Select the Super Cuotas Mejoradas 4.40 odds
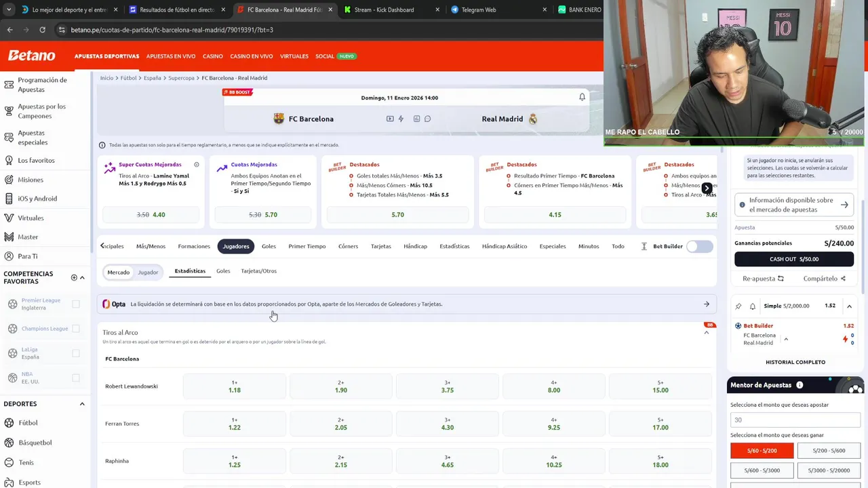The width and height of the screenshot is (868, 488). [151, 215]
